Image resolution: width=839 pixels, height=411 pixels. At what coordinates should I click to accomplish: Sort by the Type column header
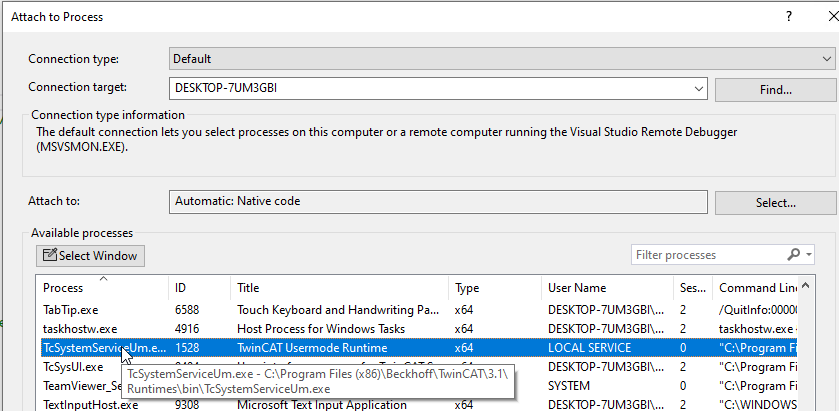tap(494, 288)
